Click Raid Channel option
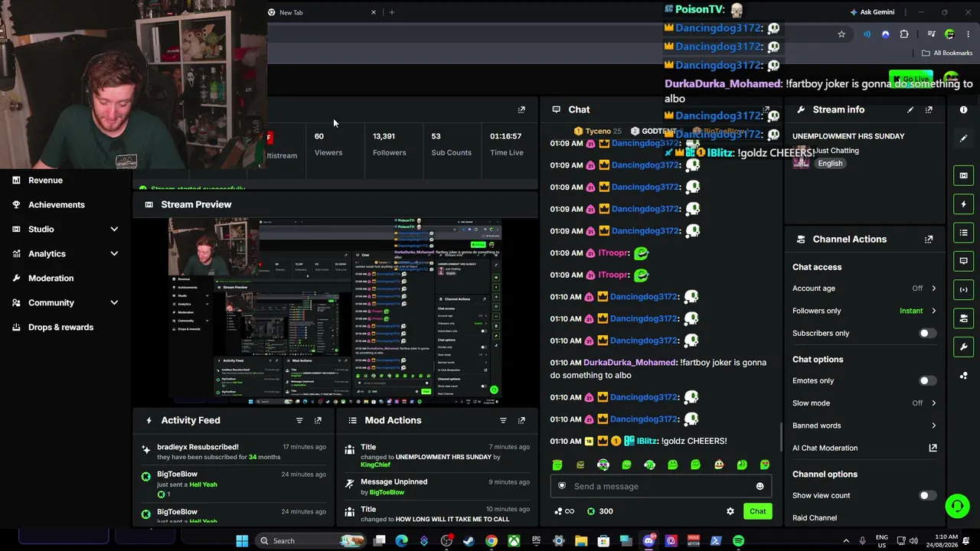The width and height of the screenshot is (980, 551). click(x=815, y=518)
